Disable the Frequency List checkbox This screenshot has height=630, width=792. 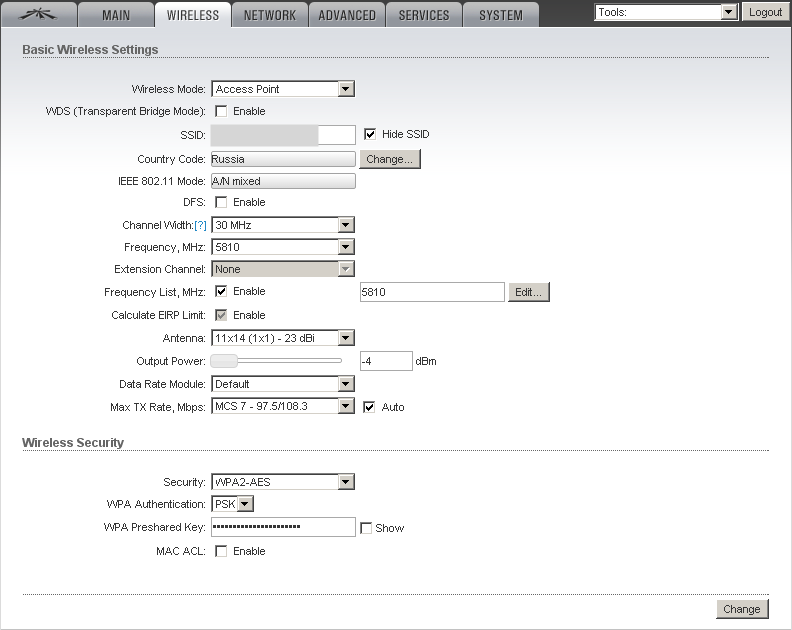tap(221, 291)
